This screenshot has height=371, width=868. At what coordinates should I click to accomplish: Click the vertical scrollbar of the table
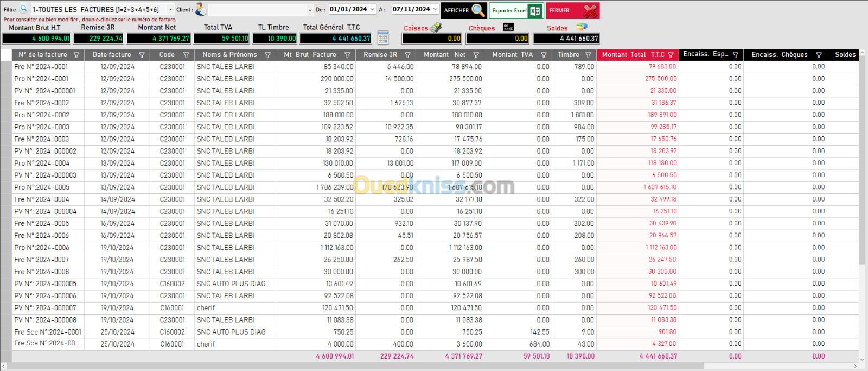coord(863,163)
